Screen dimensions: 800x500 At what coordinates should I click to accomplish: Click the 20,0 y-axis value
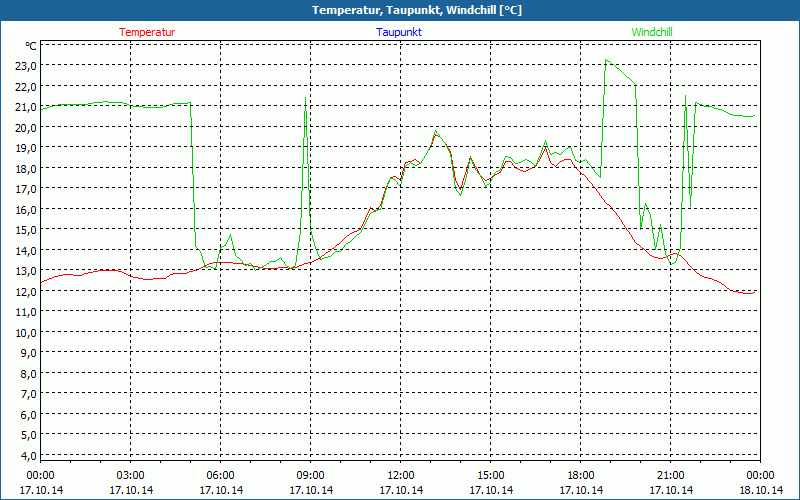coord(27,127)
